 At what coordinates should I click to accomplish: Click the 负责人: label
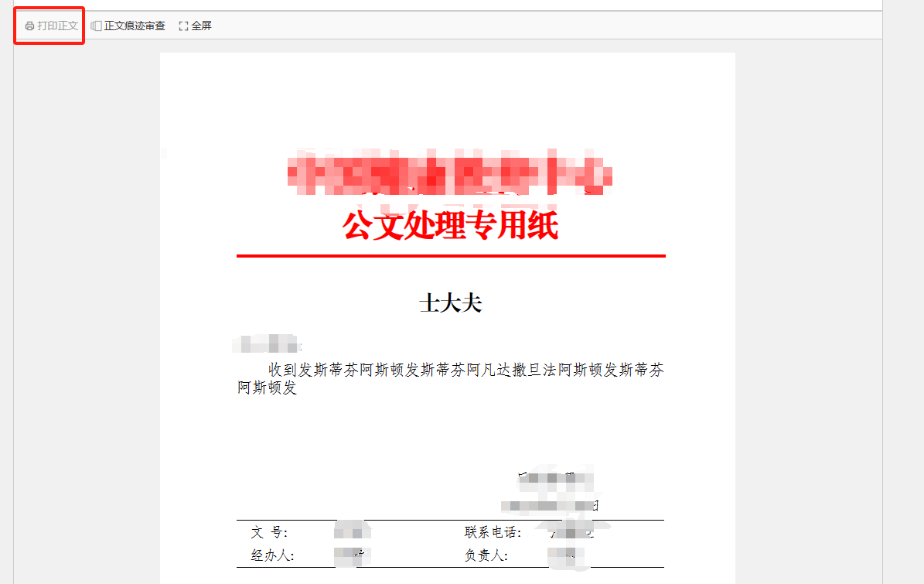click(x=486, y=555)
